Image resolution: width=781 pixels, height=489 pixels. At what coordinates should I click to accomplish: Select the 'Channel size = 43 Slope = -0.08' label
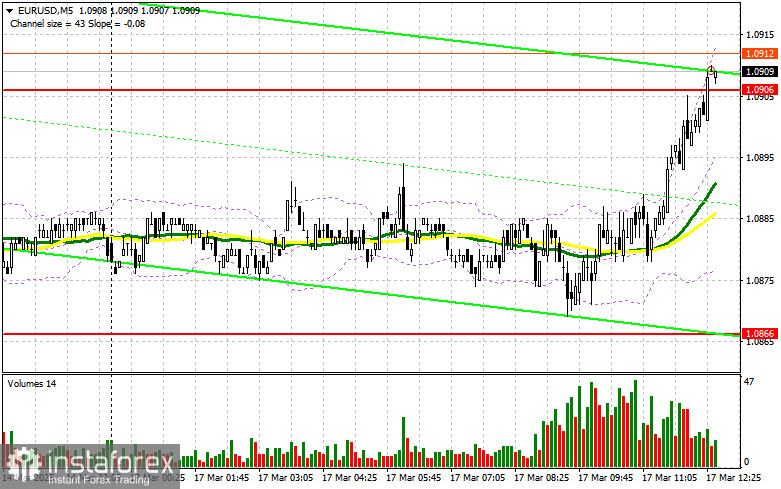pyautogui.click(x=77, y=23)
